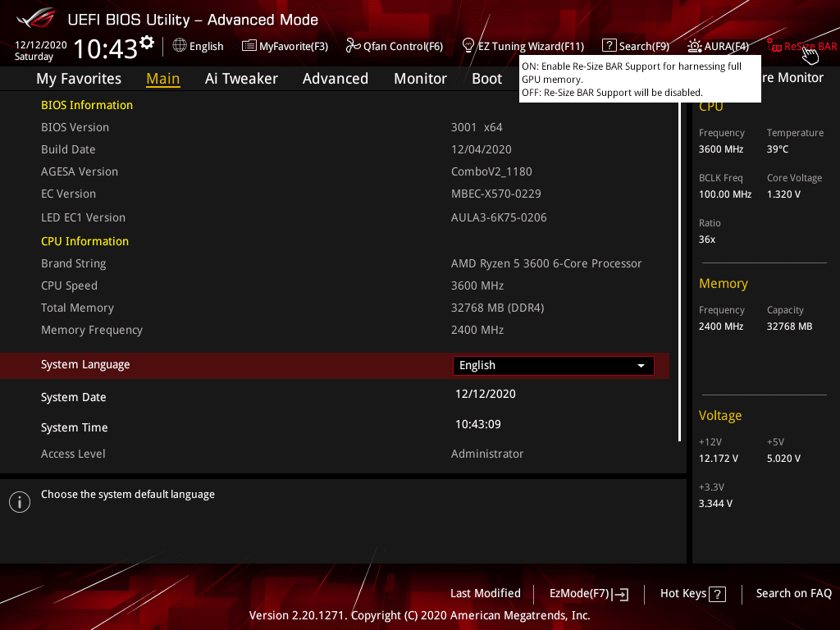Click the Build Date value 12/04/2020
Image resolution: width=840 pixels, height=630 pixels.
pyautogui.click(x=481, y=149)
